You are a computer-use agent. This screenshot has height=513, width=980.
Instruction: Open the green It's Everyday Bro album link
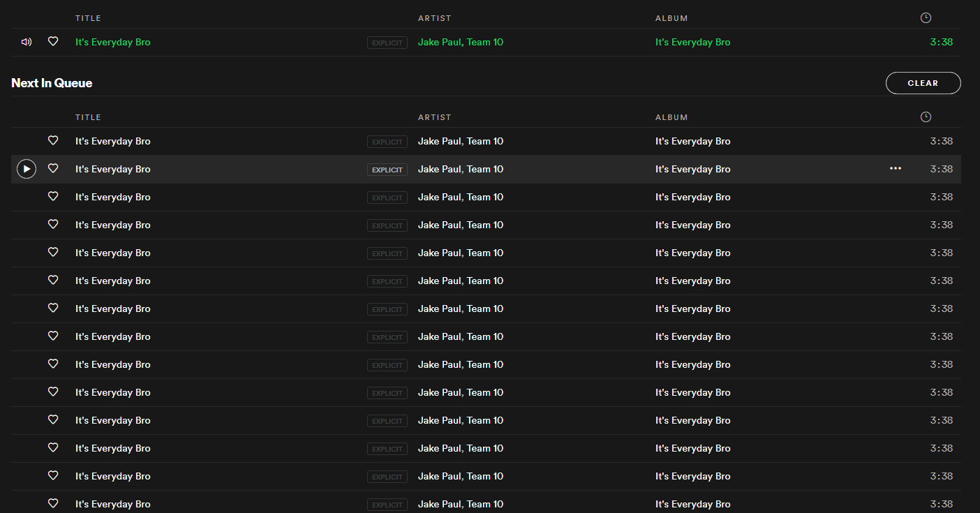click(x=692, y=42)
